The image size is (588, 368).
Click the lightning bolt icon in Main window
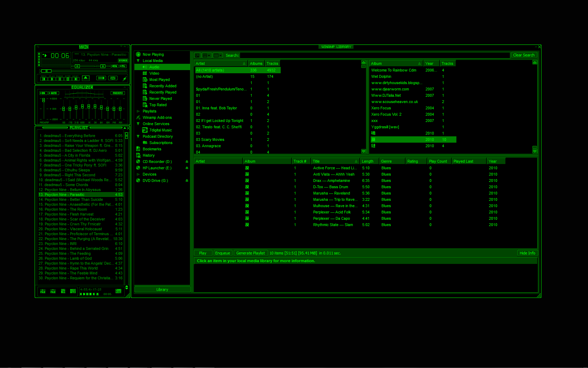click(x=124, y=79)
